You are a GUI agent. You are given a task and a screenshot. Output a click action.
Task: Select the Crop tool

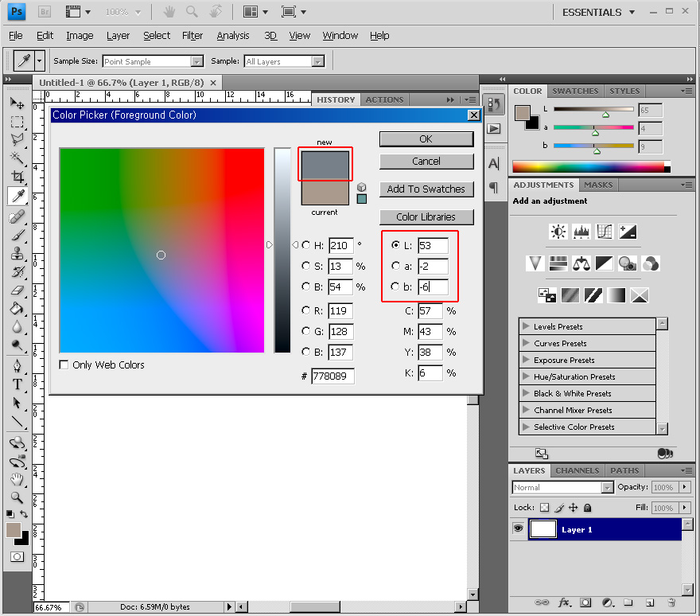point(17,176)
